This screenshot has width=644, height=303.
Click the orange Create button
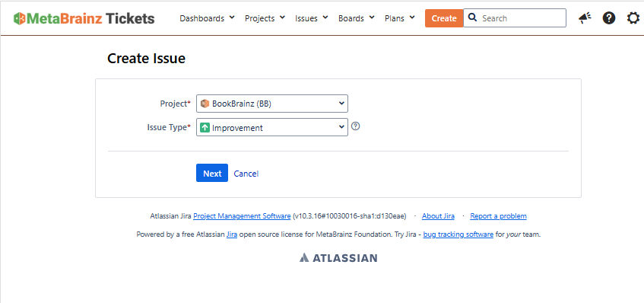tap(444, 18)
